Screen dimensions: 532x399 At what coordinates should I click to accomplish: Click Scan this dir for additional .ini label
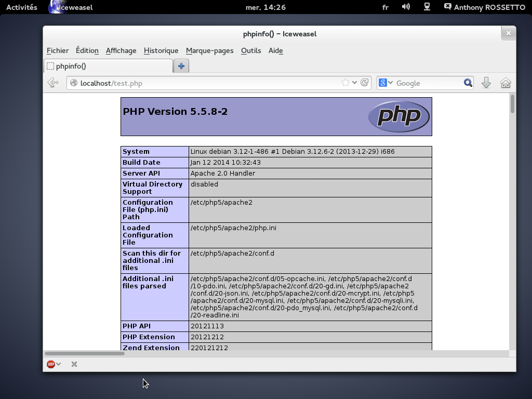tap(152, 260)
